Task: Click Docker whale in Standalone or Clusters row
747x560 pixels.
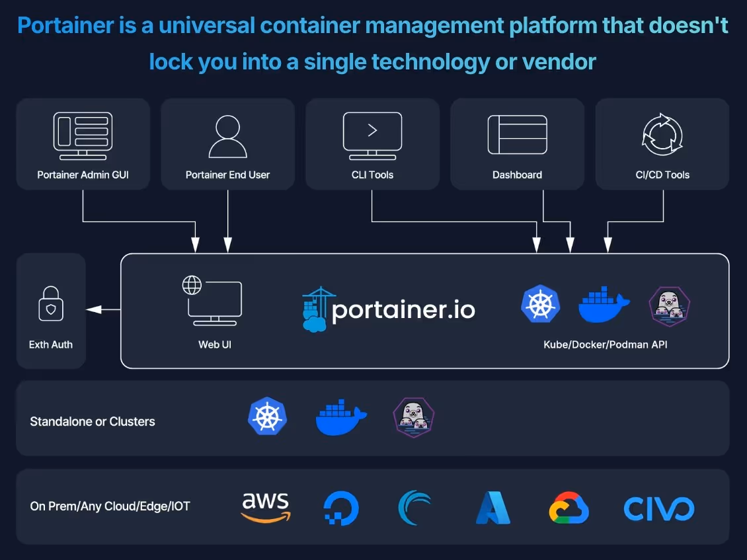Action: tap(341, 417)
